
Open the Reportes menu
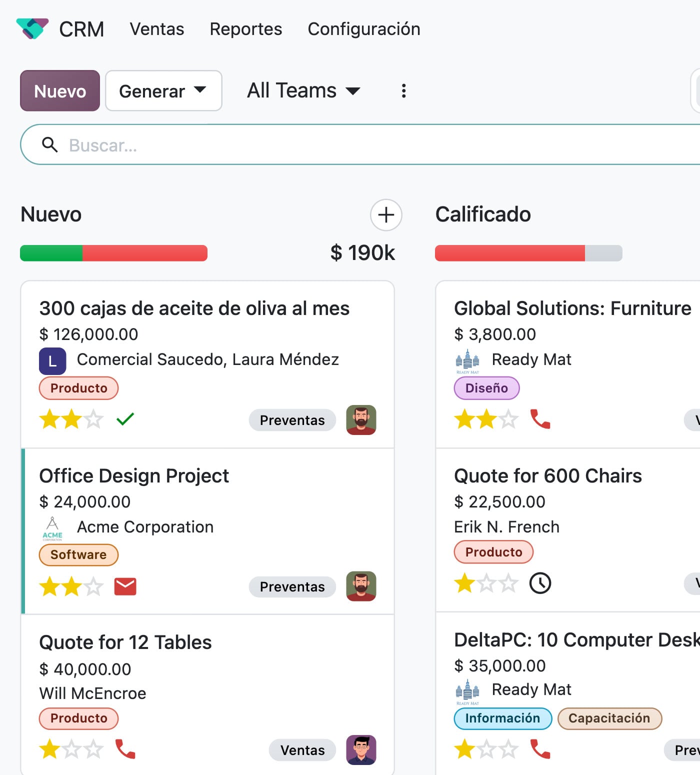pos(246,29)
